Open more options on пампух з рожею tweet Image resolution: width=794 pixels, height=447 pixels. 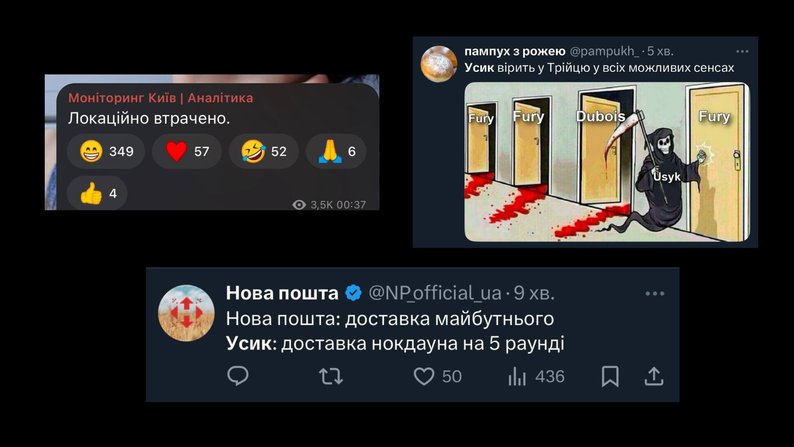(x=742, y=51)
